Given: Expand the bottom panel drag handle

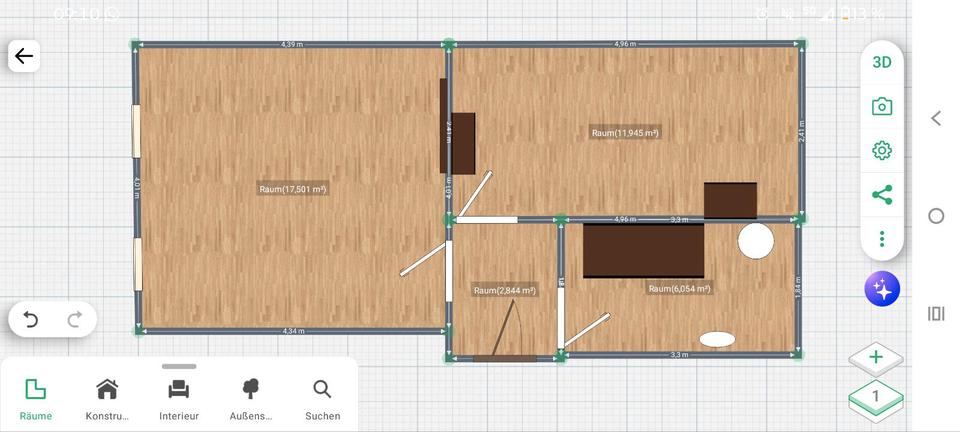Looking at the screenshot, I should coord(179,366).
